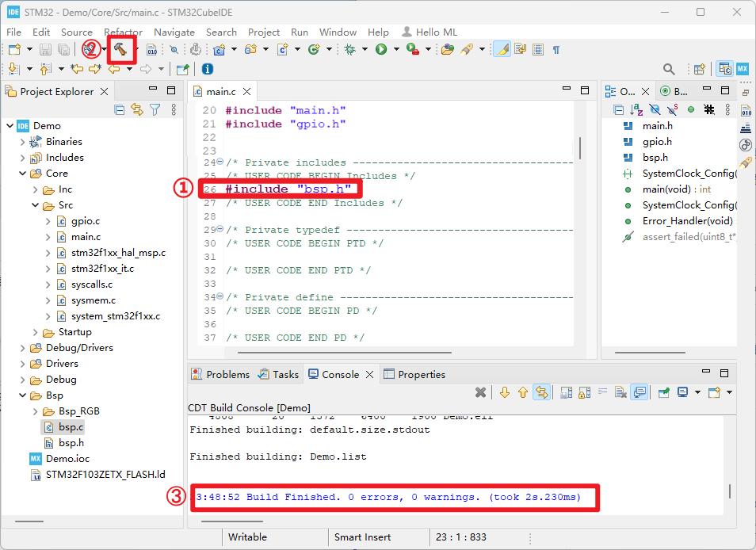The image size is (756, 550).
Task: Click the console vertical scrollbar
Action: coord(730,491)
